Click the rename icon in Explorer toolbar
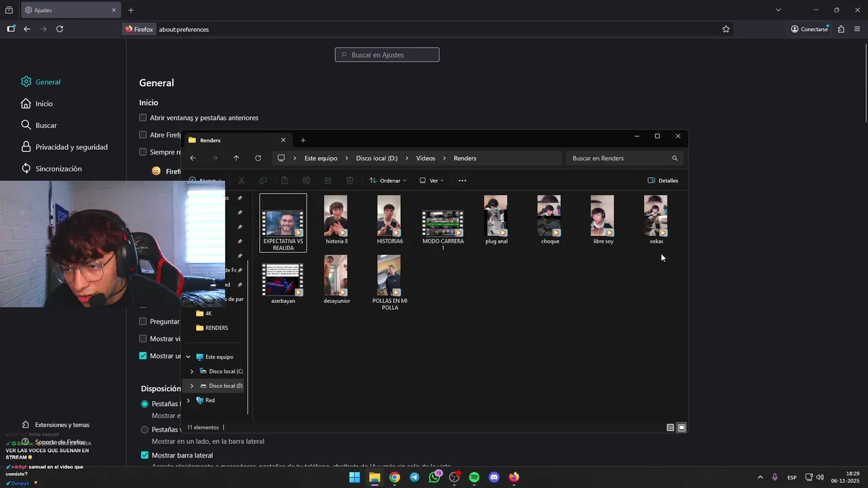 pos(307,180)
